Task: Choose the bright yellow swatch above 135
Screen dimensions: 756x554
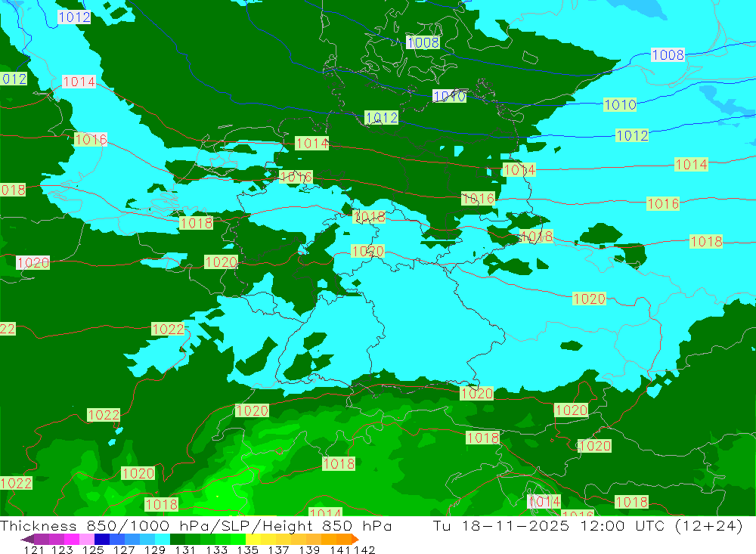Action: [x=253, y=539]
